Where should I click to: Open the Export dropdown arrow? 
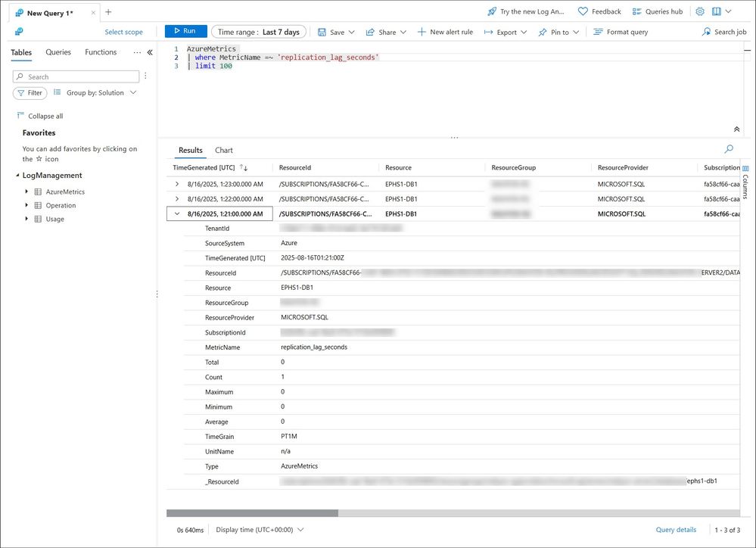[524, 33]
